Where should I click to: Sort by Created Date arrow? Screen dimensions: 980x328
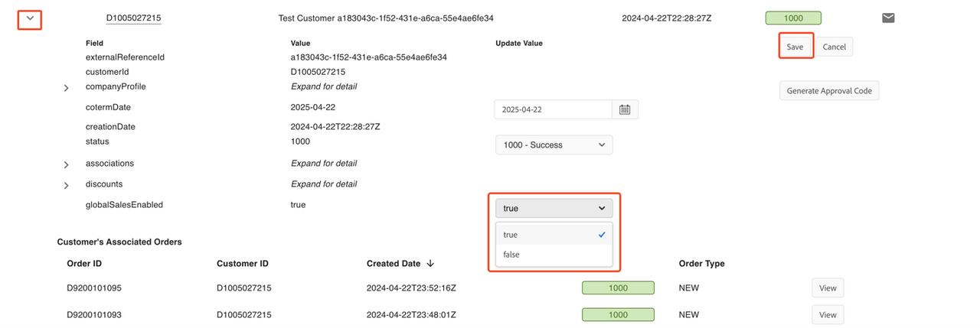coord(430,264)
